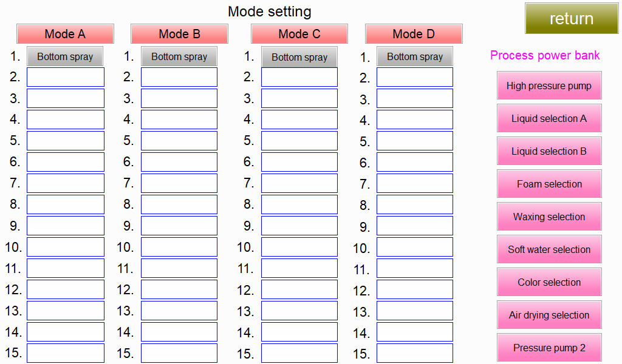This screenshot has width=622, height=364.
Task: Choose Liquid selection A process
Action: tap(549, 118)
